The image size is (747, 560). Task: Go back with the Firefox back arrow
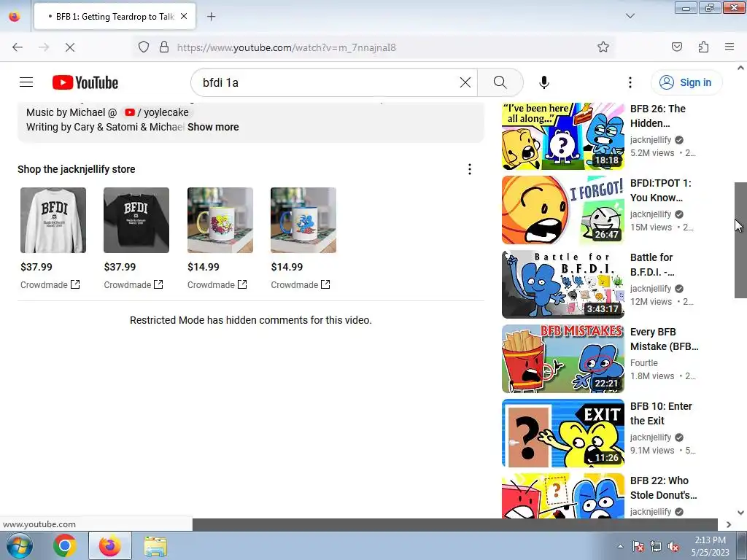[18, 47]
